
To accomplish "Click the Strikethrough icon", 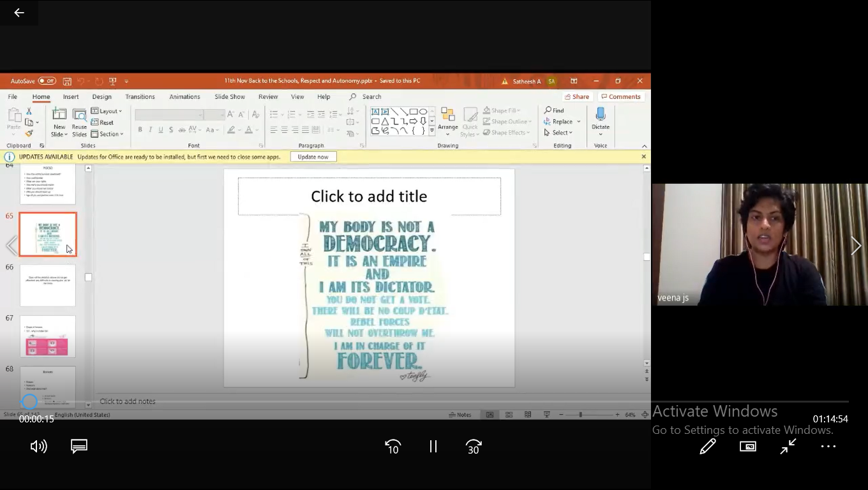I will pos(182,130).
